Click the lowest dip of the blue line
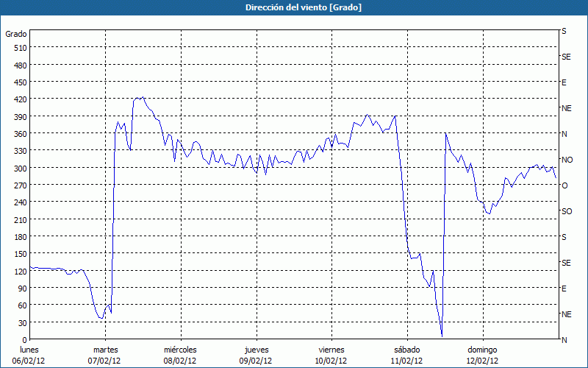 coord(442,336)
